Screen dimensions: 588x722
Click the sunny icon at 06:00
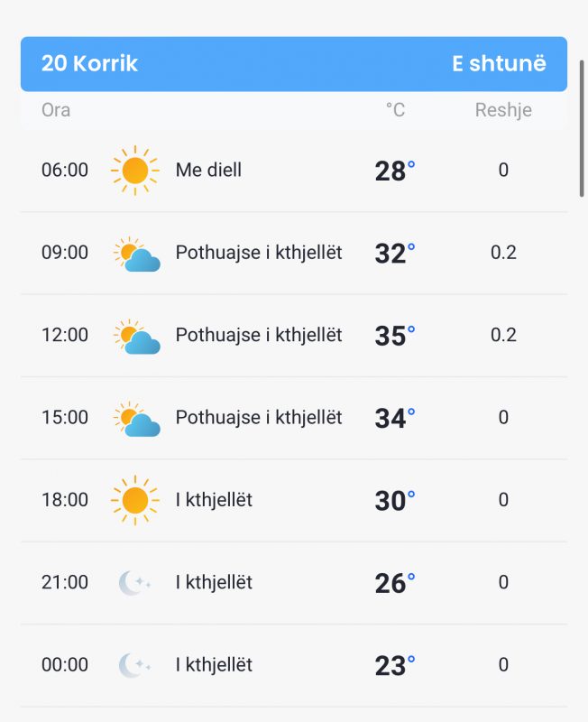pyautogui.click(x=134, y=171)
